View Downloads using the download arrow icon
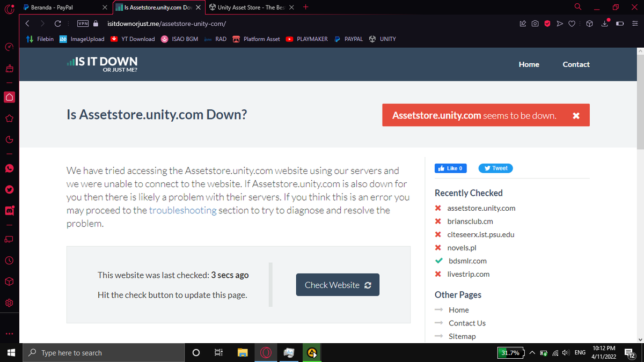The height and width of the screenshot is (362, 644). coord(605,24)
